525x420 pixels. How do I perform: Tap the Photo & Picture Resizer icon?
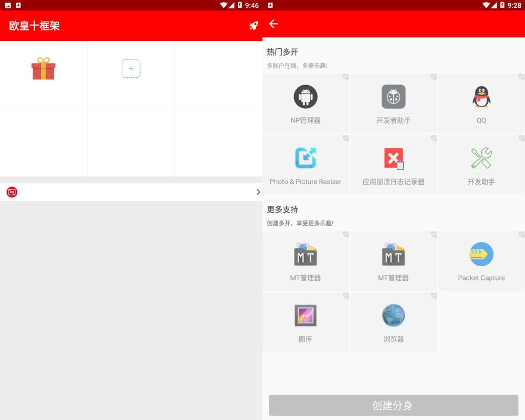click(x=306, y=157)
